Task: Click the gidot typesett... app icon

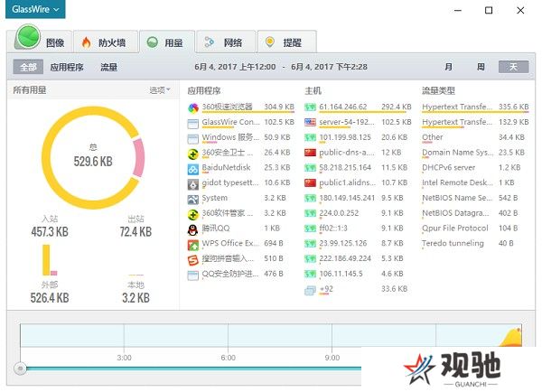Action: [193, 184]
